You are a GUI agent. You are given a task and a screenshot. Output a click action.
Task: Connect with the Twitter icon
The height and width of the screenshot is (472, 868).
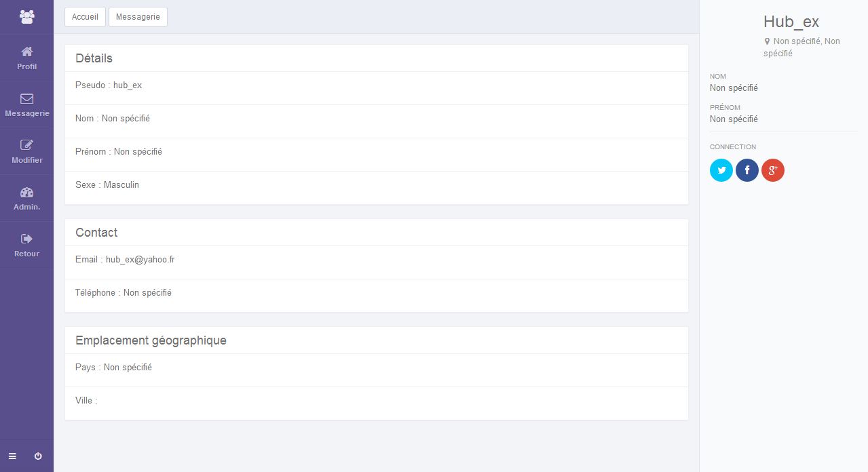(721, 170)
